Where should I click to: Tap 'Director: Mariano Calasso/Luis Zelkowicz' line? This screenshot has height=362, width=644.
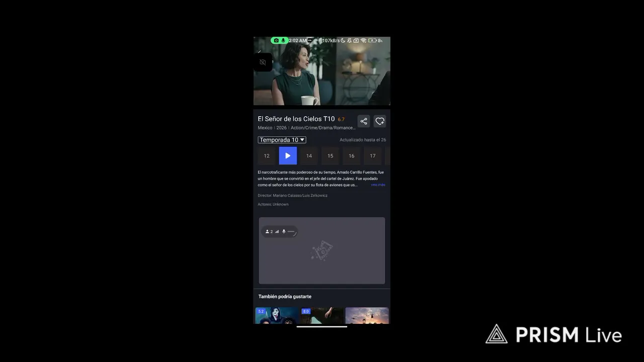[x=293, y=196]
